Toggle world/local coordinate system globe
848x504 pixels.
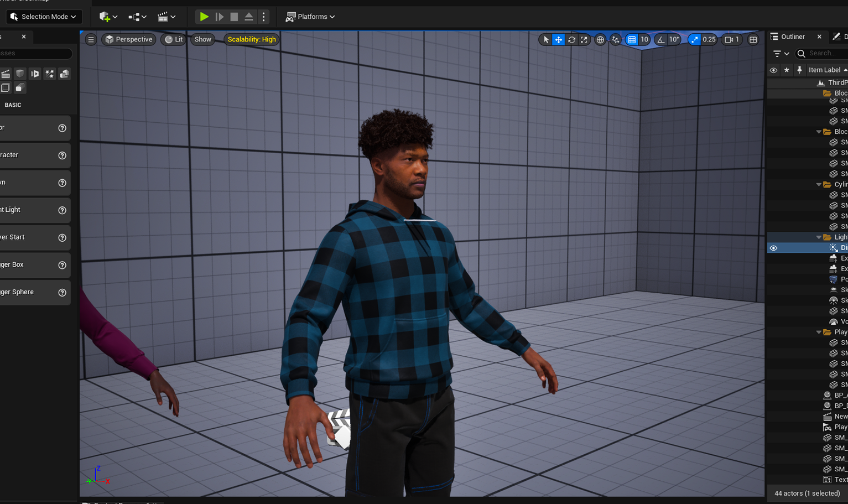tap(600, 39)
